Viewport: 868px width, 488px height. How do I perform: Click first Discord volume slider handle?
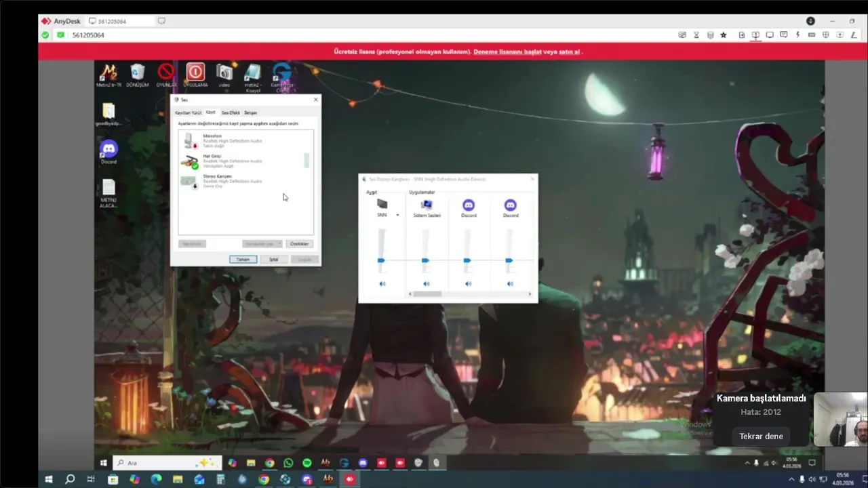467,260
